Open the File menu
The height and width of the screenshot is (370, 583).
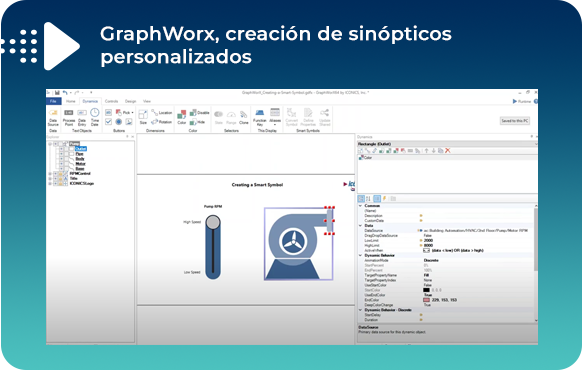point(53,101)
